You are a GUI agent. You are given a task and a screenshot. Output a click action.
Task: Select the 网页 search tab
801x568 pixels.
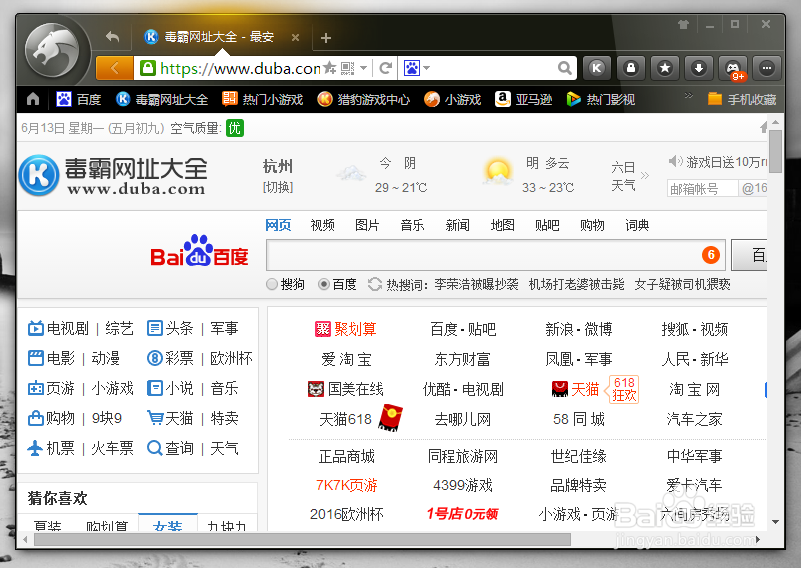(278, 225)
